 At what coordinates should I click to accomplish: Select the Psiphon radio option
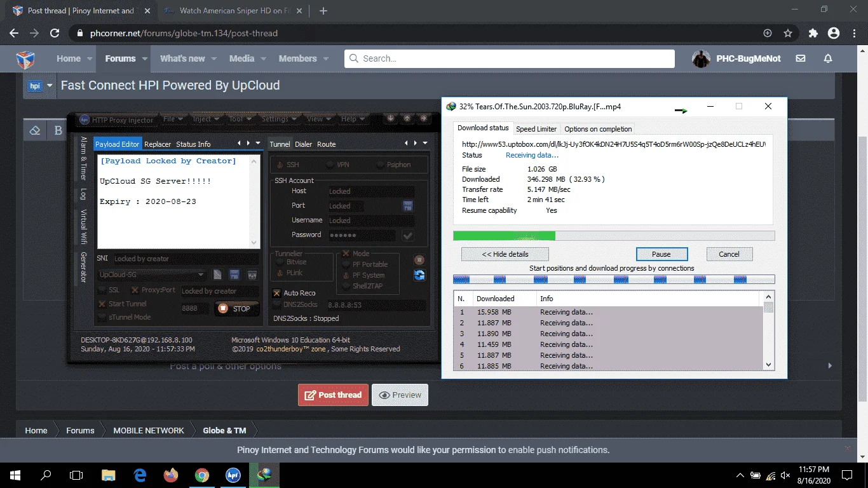(381, 165)
